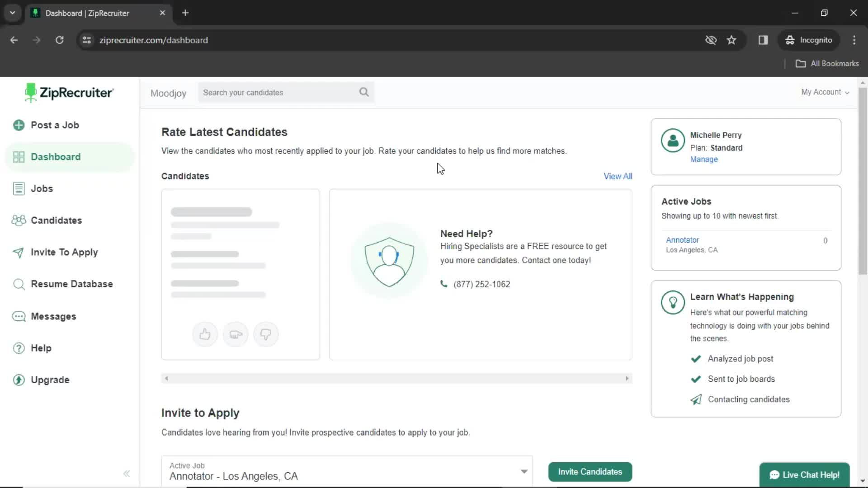Screen dimensions: 868x488
Task: Click the candidate search input field
Action: (287, 92)
